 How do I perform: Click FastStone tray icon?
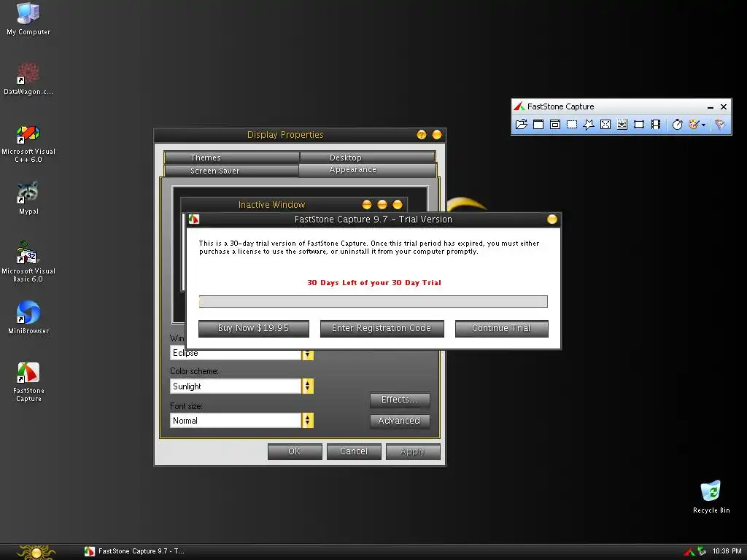tap(689, 552)
